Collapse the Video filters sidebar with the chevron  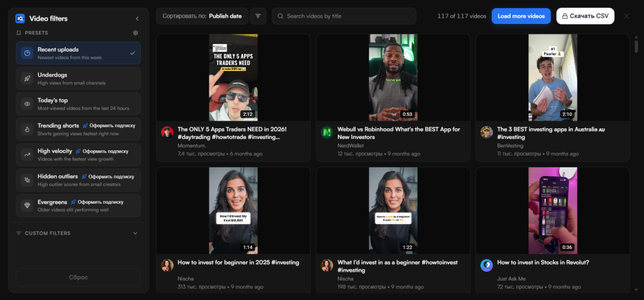(x=137, y=18)
